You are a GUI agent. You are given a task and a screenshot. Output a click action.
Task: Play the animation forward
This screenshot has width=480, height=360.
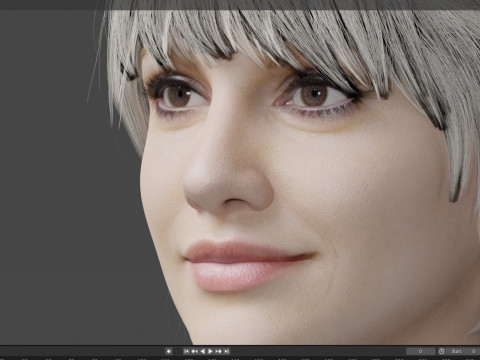(x=210, y=351)
